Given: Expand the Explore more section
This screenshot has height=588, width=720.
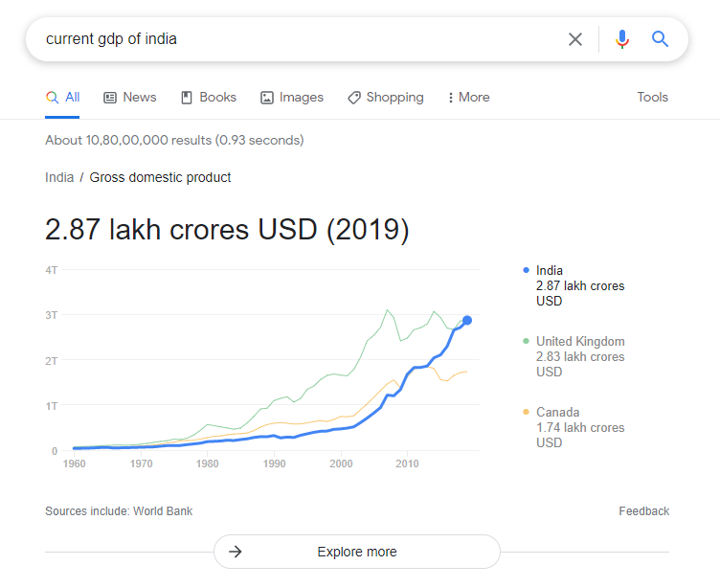Looking at the screenshot, I should coord(357,552).
